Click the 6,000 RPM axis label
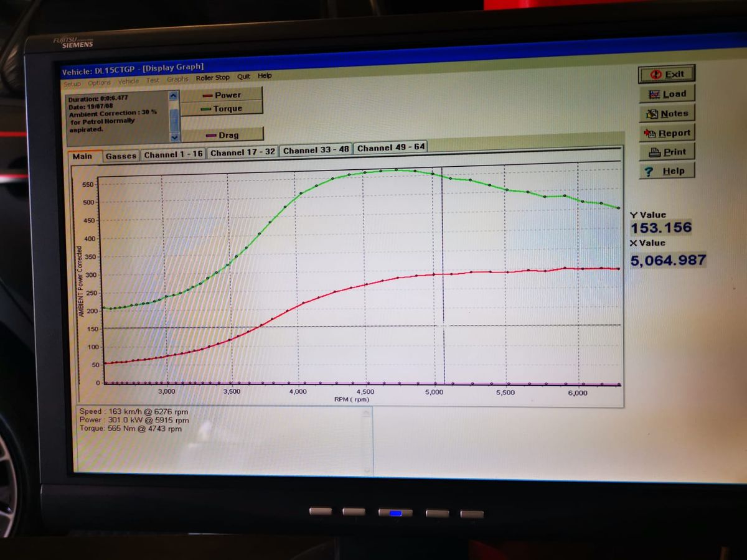 point(577,393)
